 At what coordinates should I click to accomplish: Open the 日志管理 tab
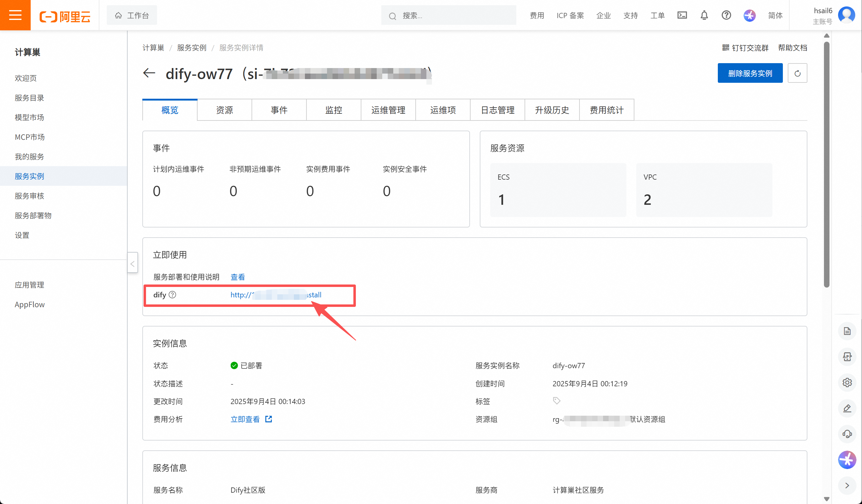pos(498,110)
